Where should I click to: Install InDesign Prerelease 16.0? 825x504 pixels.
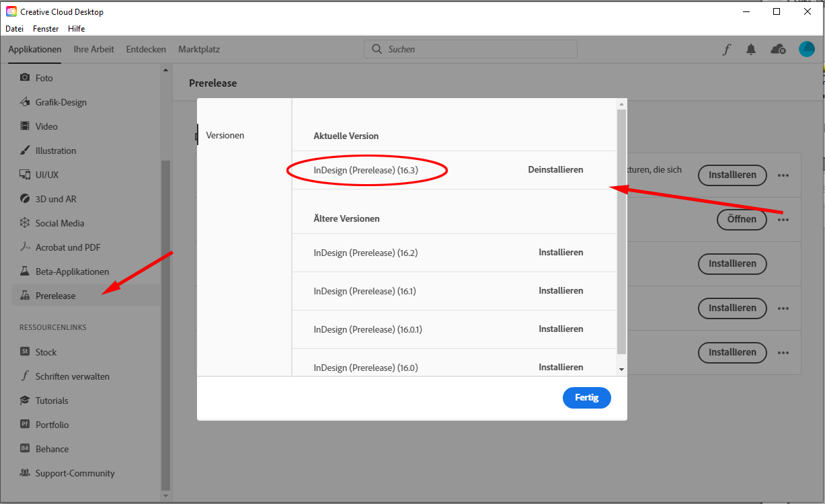click(561, 367)
